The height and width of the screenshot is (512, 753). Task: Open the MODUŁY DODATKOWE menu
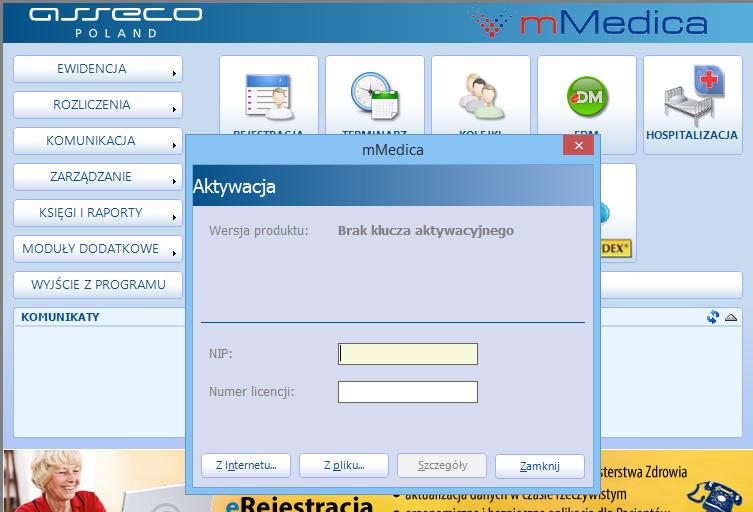pyautogui.click(x=98, y=249)
